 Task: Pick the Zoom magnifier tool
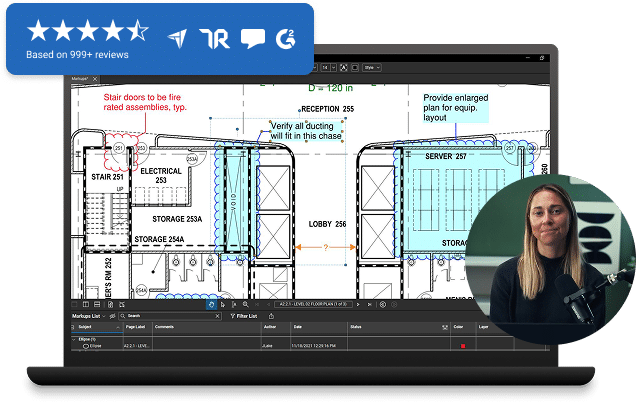245,304
